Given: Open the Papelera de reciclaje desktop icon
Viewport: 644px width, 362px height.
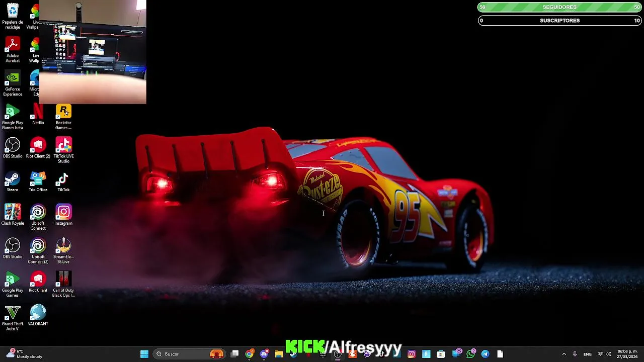Looking at the screenshot, I should pos(13,16).
